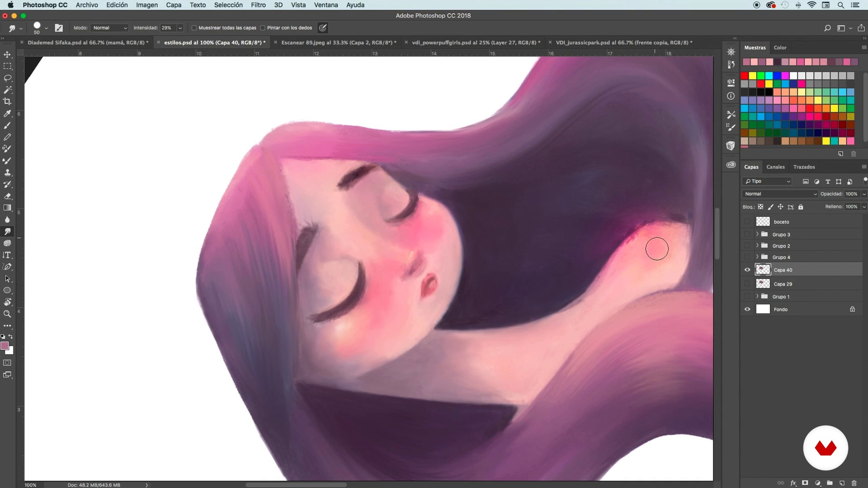Select the Rectangular Marquee tool
Image resolution: width=868 pixels, height=488 pixels.
pos(7,66)
